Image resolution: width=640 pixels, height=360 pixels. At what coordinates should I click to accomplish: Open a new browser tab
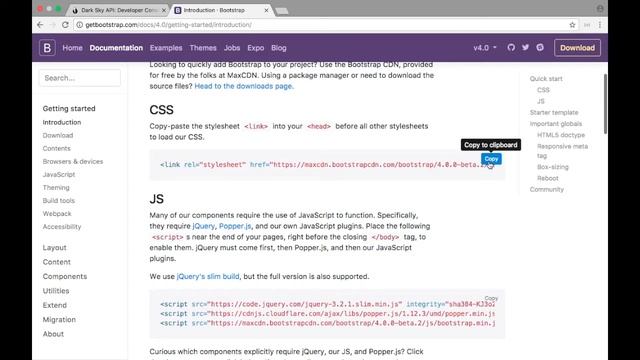pos(282,11)
